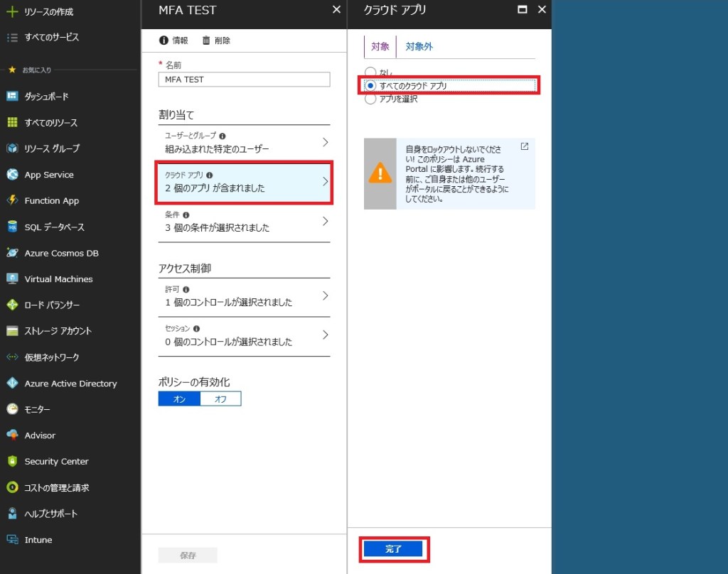The width and height of the screenshot is (728, 574).
Task: Maximize the クラウド アプリ blade
Action: click(x=523, y=10)
